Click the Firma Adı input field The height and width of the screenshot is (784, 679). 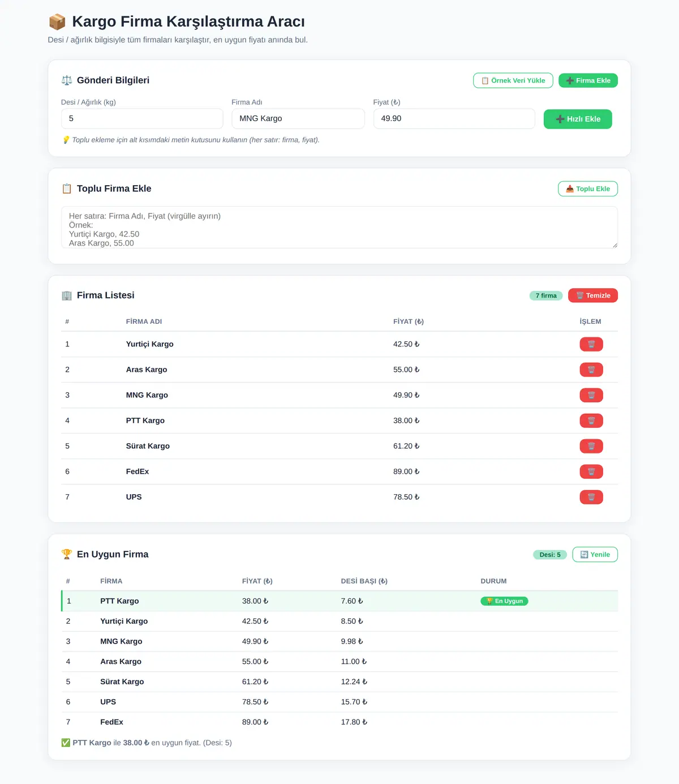(298, 118)
